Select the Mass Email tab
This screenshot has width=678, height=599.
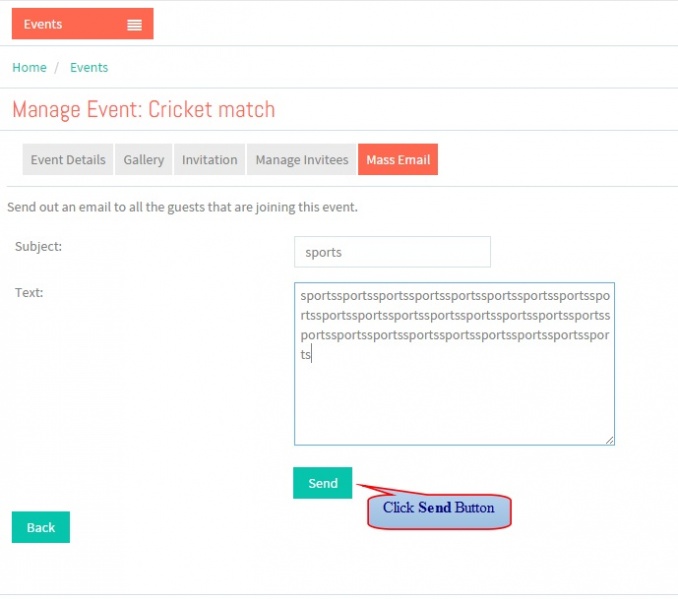pos(398,160)
